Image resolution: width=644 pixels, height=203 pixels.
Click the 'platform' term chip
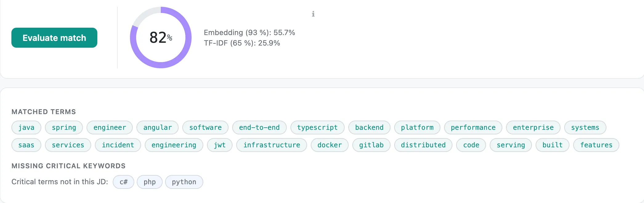point(417,127)
